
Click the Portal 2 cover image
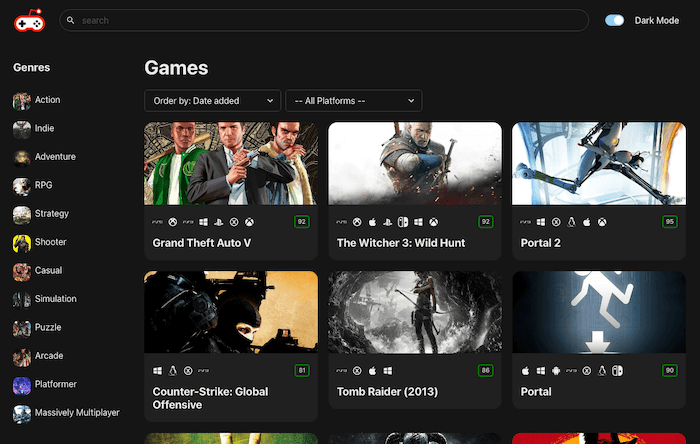(x=599, y=163)
